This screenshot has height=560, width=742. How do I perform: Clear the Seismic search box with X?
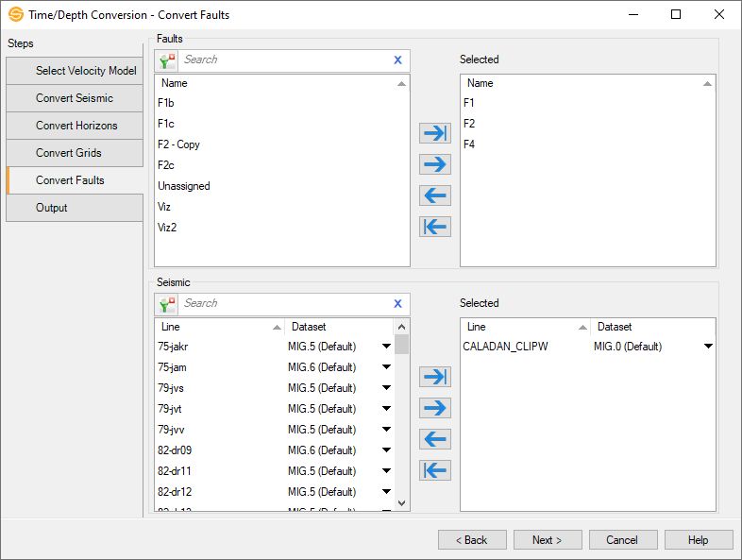[x=397, y=304]
